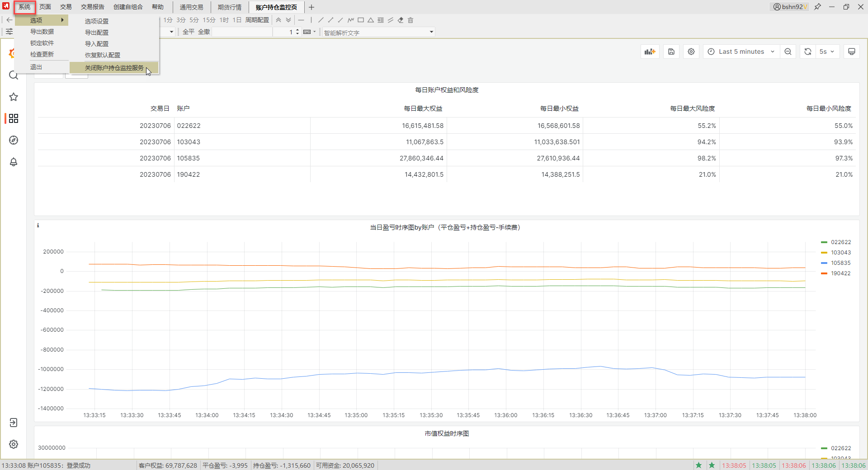Click the 周期配置 period config button
The width and height of the screenshot is (868, 470).
(257, 20)
